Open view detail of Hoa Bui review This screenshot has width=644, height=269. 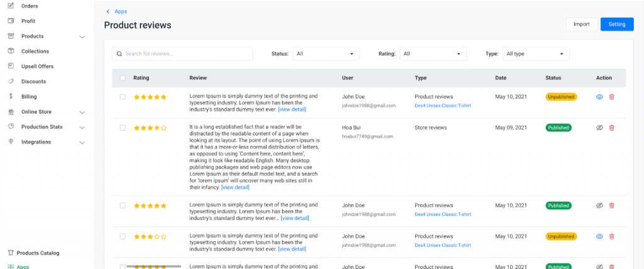click(235, 187)
